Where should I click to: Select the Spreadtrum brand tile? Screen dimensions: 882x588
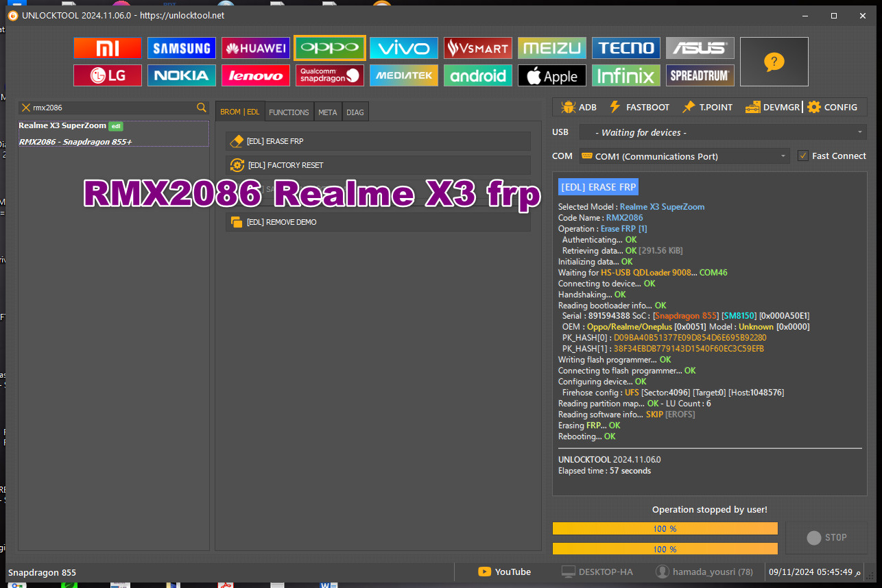(700, 75)
